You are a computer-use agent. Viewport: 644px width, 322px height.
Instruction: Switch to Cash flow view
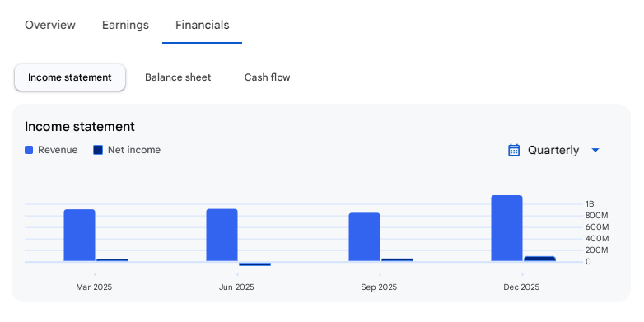pos(267,77)
